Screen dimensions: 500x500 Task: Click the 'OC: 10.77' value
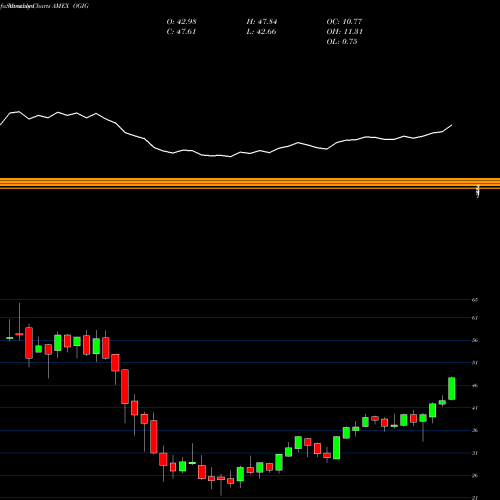point(344,22)
